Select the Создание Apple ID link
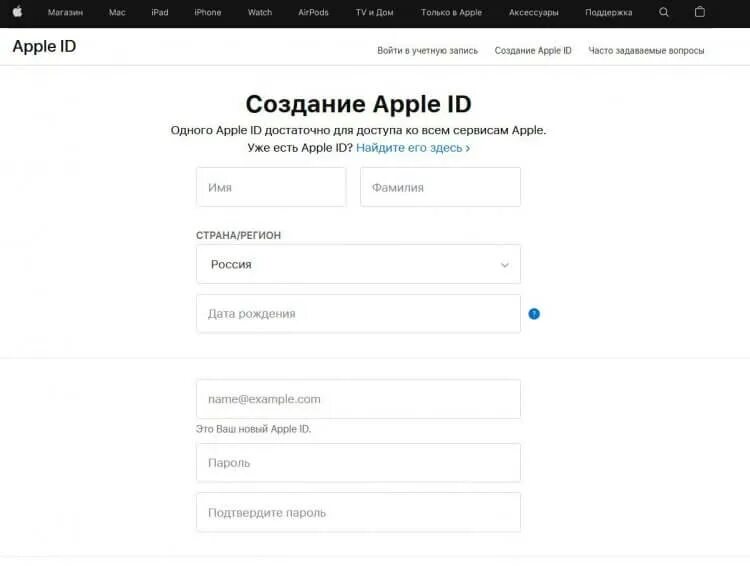This screenshot has height=566, width=750. point(533,51)
